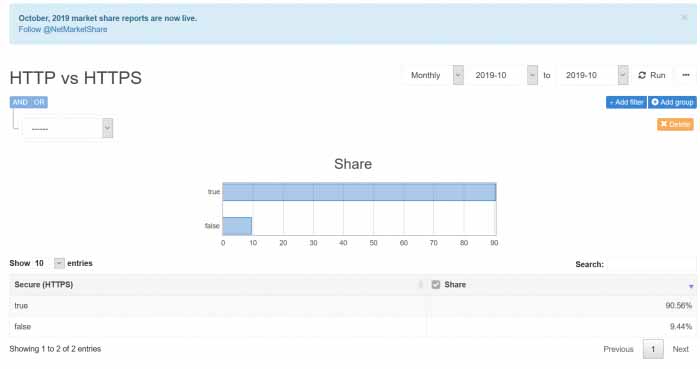The width and height of the screenshot is (700, 369).
Task: Dismiss the October 2019 announcement banner
Action: [x=684, y=17]
